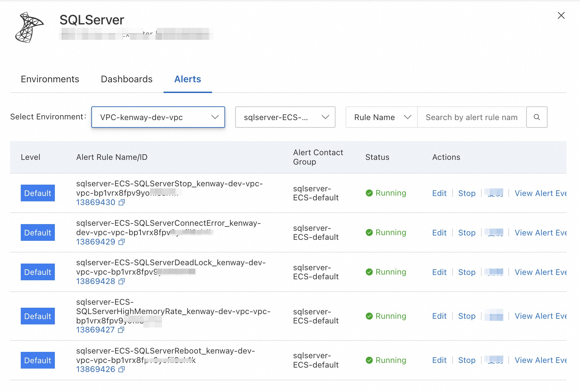Stop the SQLServerHighMemoryRate alert rule
Image resolution: width=580 pixels, height=392 pixels.
tap(467, 316)
